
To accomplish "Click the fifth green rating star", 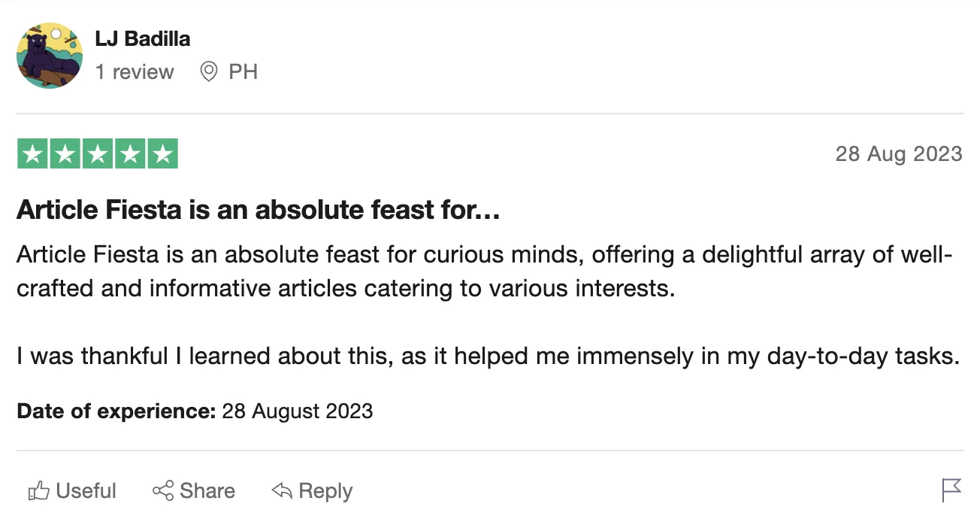I will click(162, 154).
